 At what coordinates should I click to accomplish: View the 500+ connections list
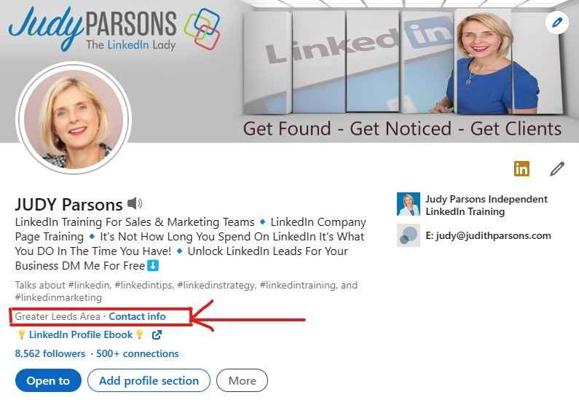pos(137,353)
